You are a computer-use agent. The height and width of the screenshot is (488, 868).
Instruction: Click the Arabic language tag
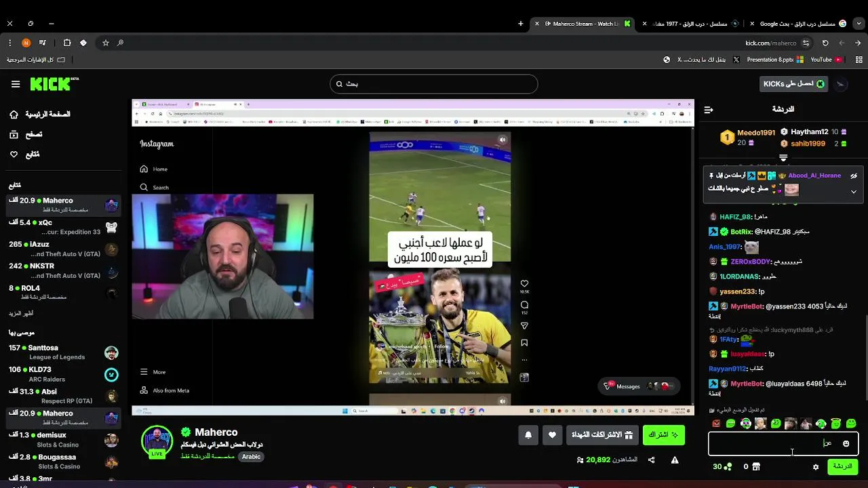click(251, 457)
